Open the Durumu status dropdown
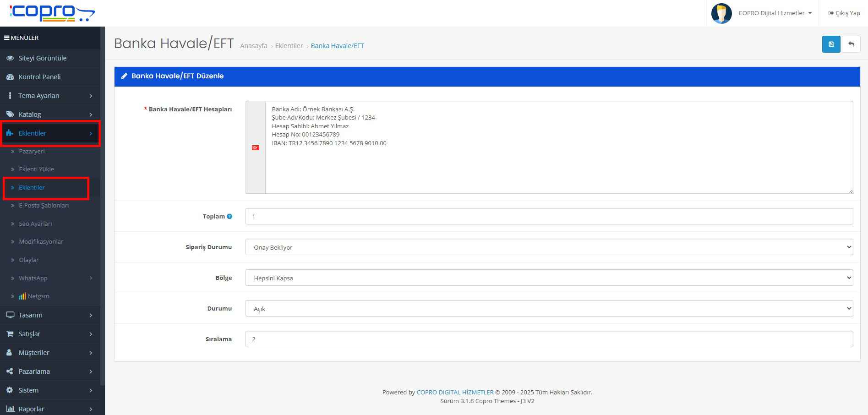Image resolution: width=868 pixels, height=415 pixels. [x=549, y=309]
